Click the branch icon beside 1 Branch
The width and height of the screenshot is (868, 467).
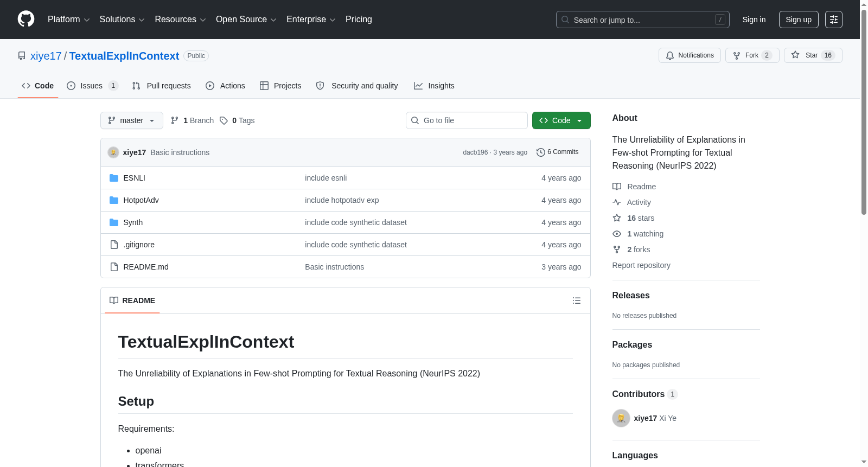click(175, 120)
